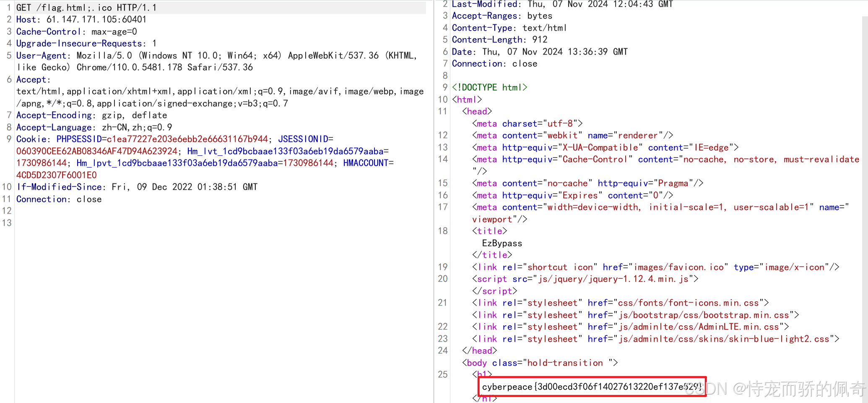Click the Accept-Encoding: gzip, deflate line

[92, 115]
